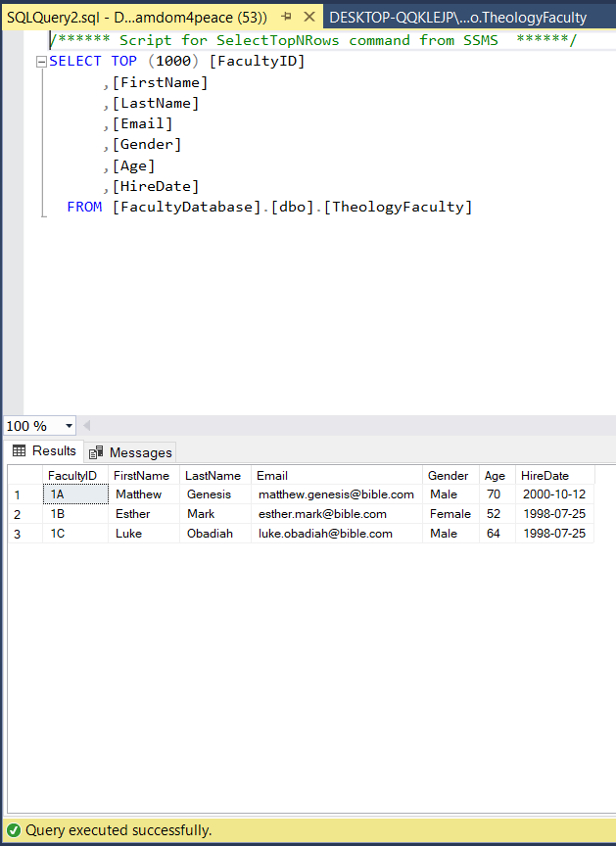
Task: Close the SQLQuery2.sql tab
Action: 309,18
